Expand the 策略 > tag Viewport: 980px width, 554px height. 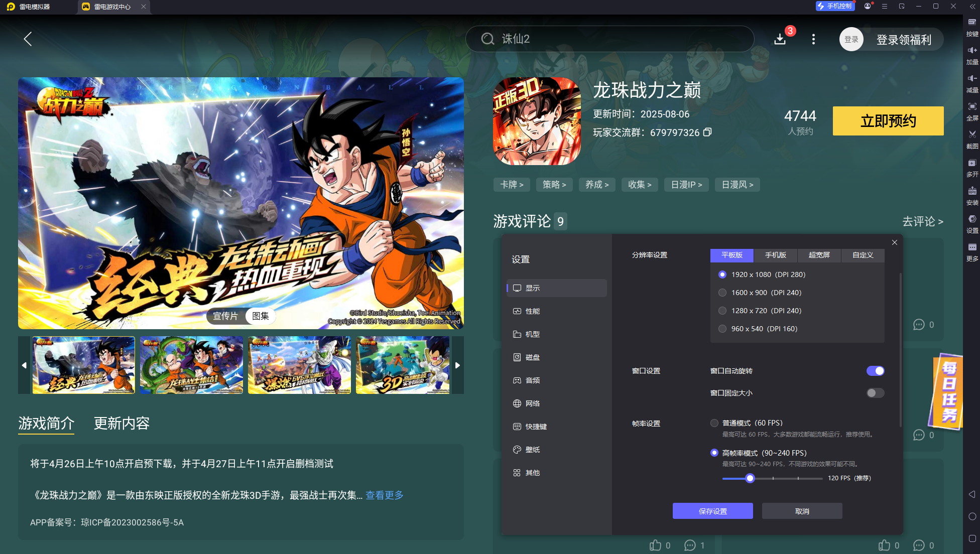[x=554, y=185]
